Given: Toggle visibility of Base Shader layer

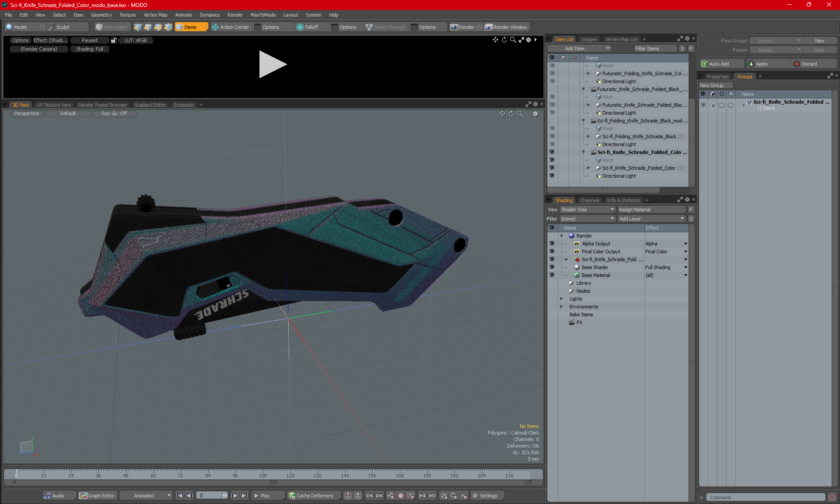Looking at the screenshot, I should (x=552, y=267).
